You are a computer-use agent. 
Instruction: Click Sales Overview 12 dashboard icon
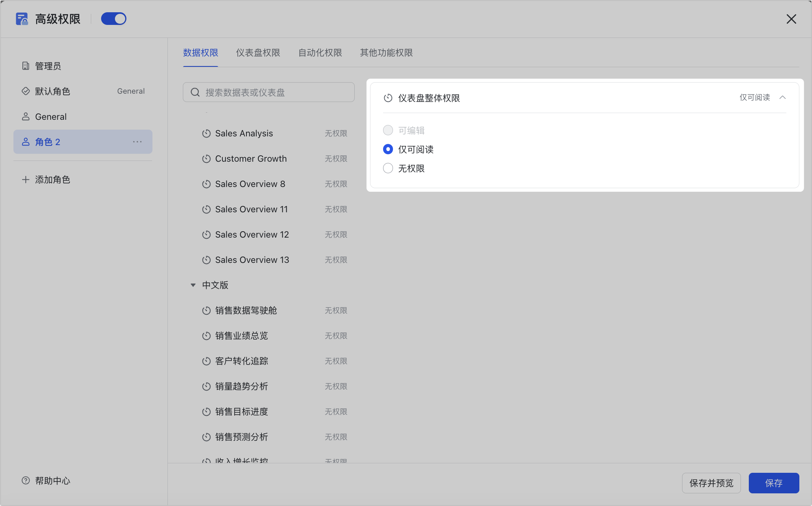206,235
